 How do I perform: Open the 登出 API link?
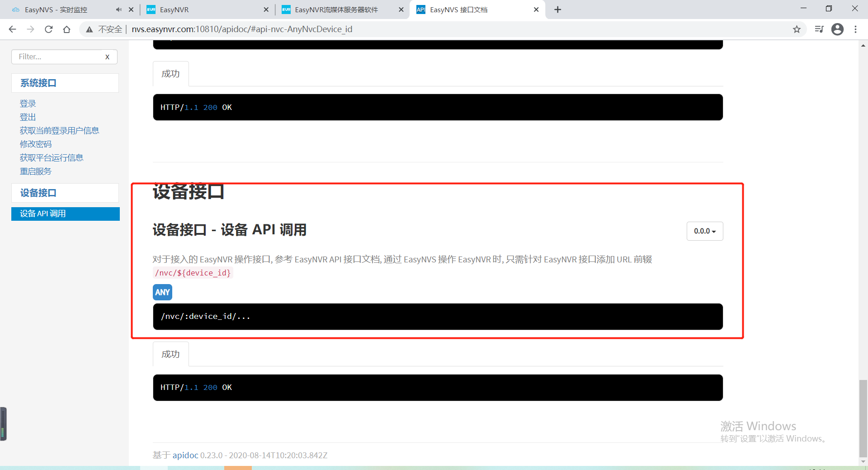28,117
